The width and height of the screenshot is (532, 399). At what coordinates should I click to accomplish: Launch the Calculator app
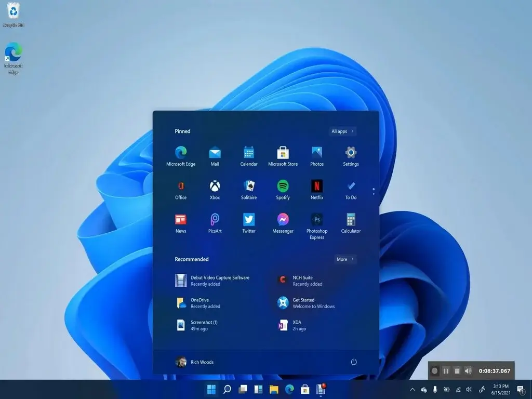pyautogui.click(x=350, y=220)
